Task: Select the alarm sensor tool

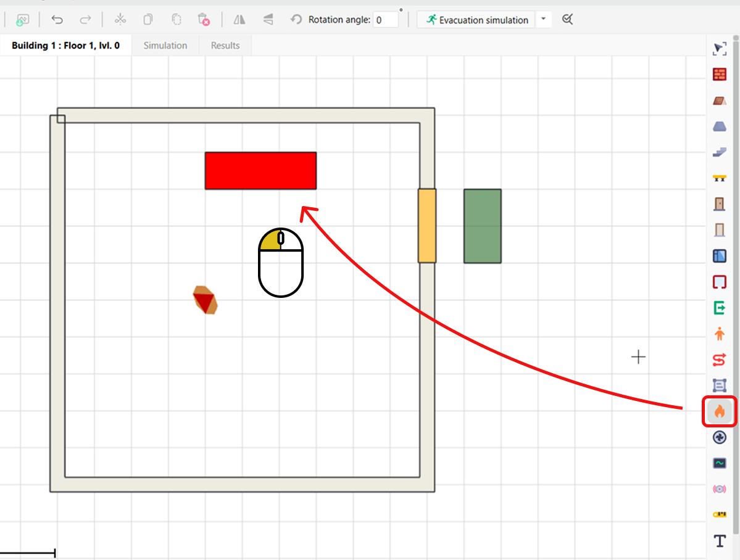Action: pos(719,489)
